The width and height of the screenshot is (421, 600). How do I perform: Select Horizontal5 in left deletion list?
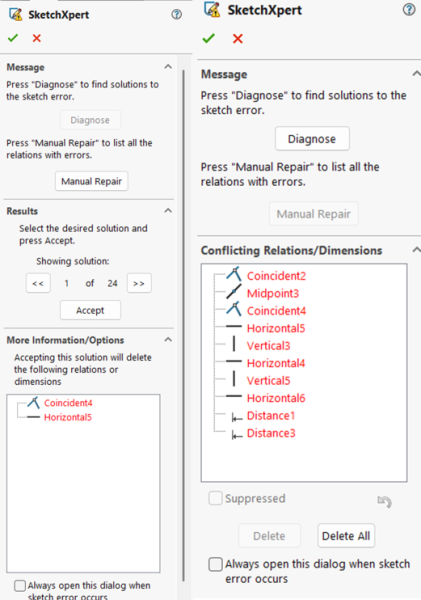[x=68, y=417]
